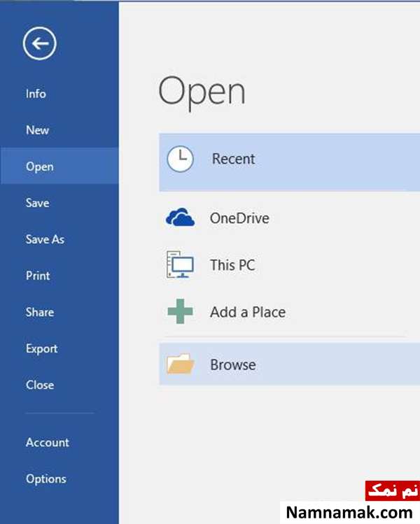Viewport: 420px width, 524px height.
Task: Click the Browse label text
Action: tap(233, 364)
